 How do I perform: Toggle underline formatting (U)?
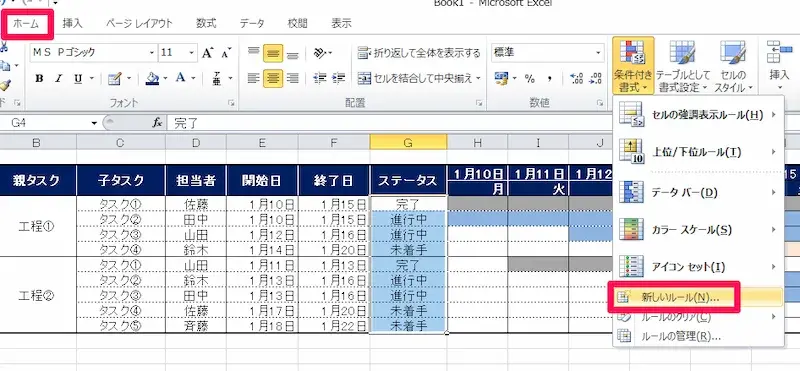coord(78,79)
